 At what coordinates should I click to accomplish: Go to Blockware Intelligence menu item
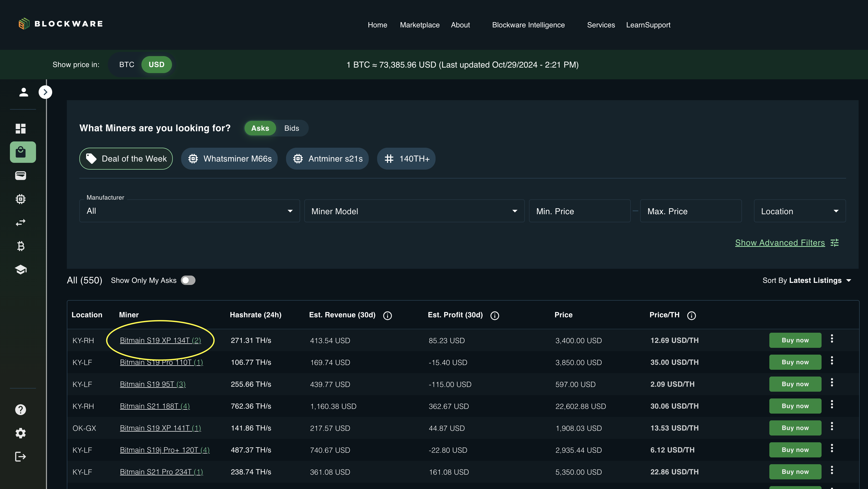click(528, 25)
